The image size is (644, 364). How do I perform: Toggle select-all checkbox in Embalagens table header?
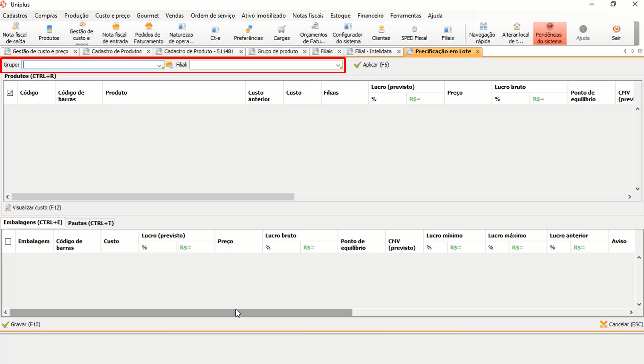8,241
